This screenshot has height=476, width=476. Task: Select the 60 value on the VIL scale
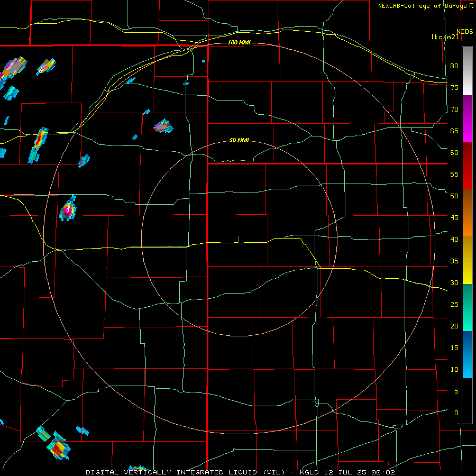(454, 153)
